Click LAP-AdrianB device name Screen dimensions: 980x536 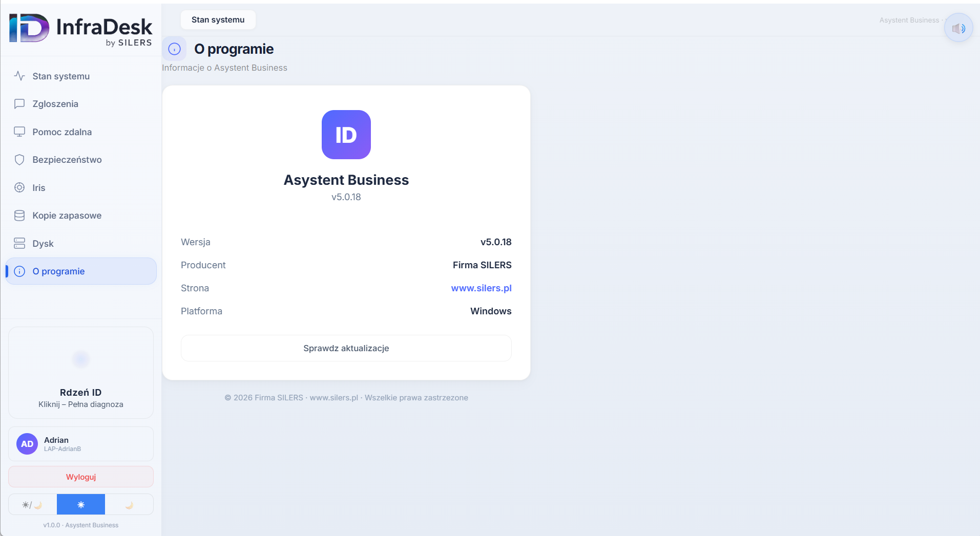[62, 449]
